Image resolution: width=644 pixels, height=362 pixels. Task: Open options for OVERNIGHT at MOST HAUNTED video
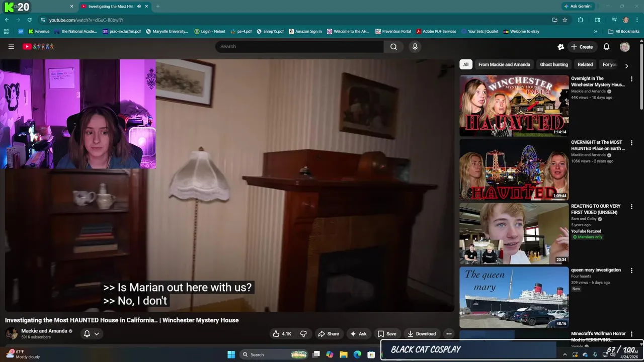click(631, 143)
